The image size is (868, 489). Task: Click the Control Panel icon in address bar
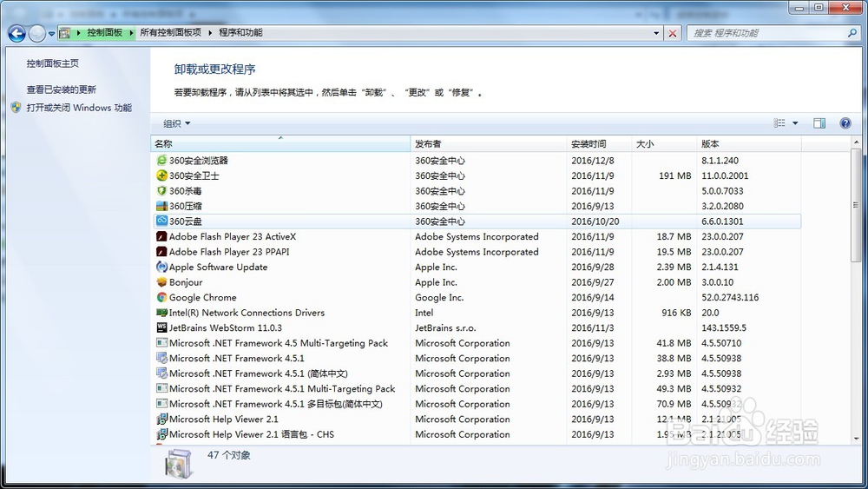(x=65, y=33)
